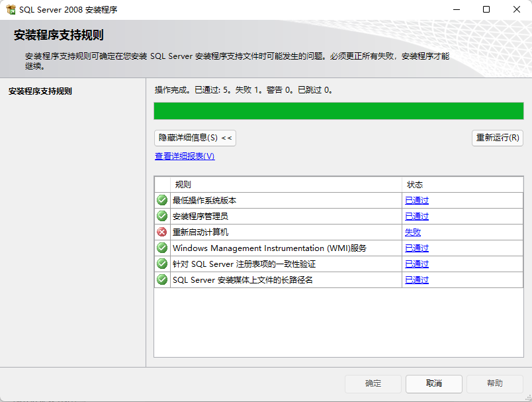Screen dimensions: 532x402
Task: Close the SQL Server 2008 安装程序 window
Action: tap(516, 9)
